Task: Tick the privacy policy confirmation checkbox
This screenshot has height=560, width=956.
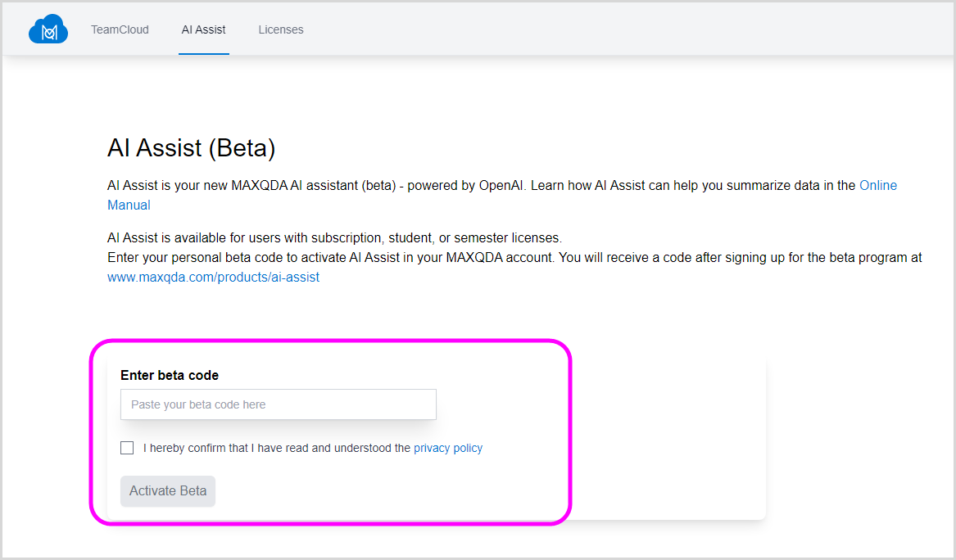Action: click(x=127, y=448)
